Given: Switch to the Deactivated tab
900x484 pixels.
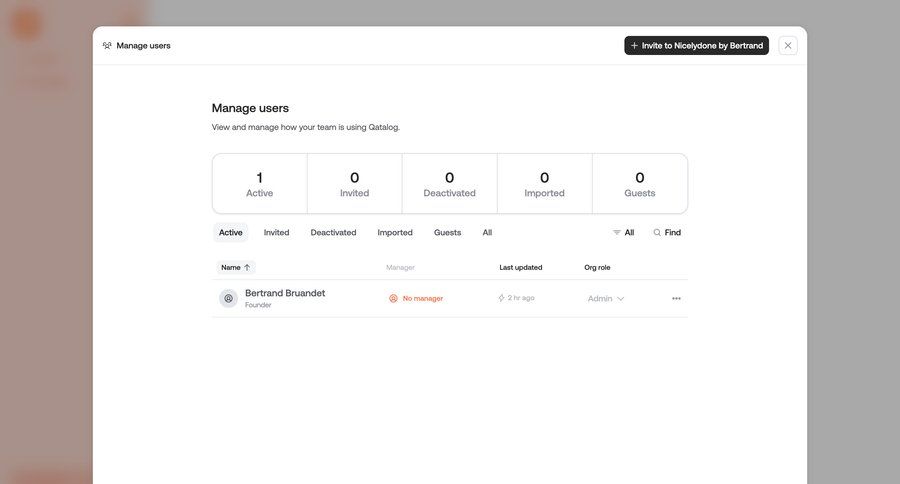Looking at the screenshot, I should coord(333,233).
